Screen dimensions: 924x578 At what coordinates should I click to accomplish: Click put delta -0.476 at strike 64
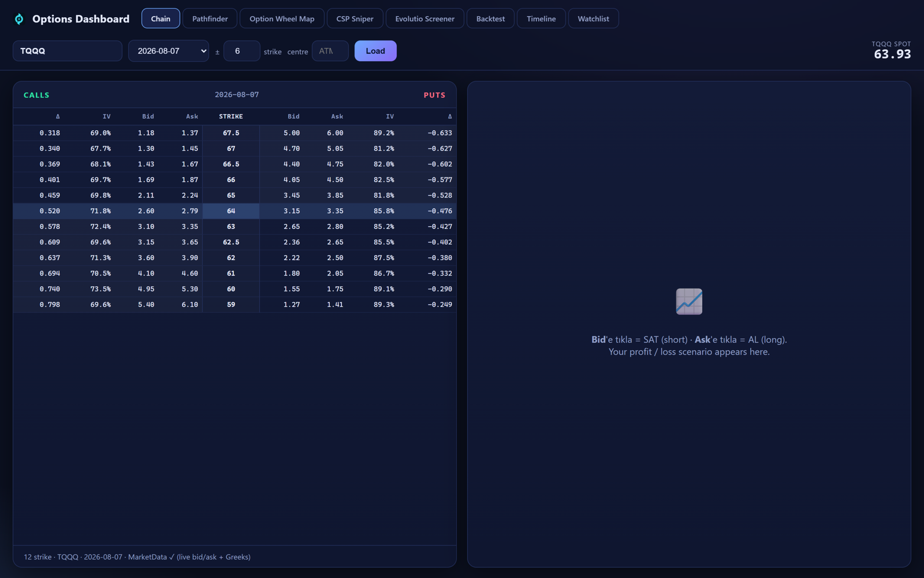click(x=440, y=211)
